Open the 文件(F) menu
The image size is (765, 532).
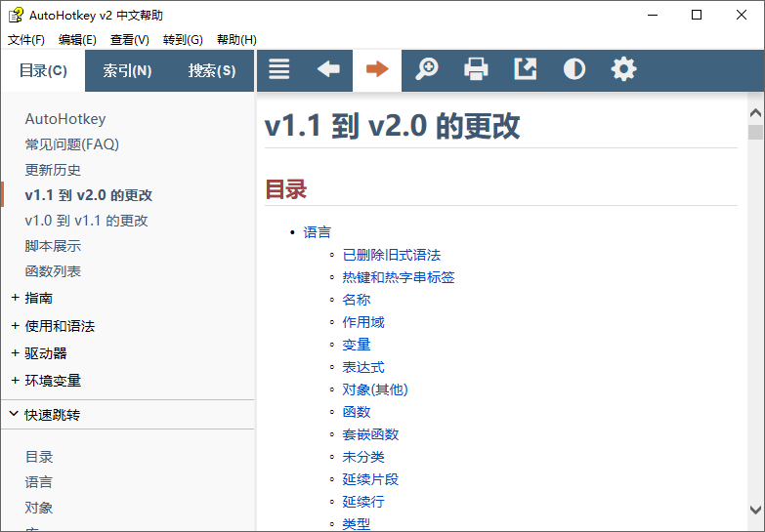[x=26, y=40]
